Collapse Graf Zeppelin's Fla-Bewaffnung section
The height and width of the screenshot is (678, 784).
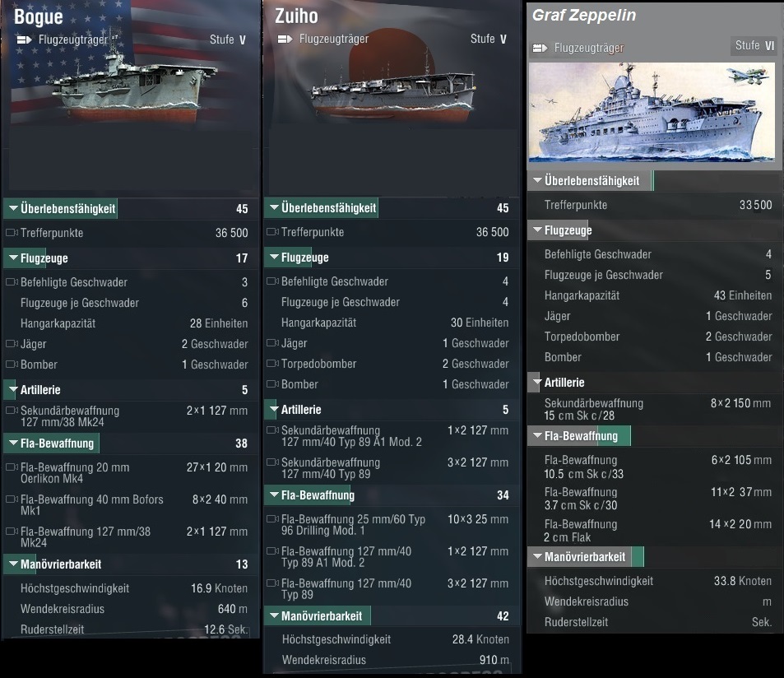pyautogui.click(x=536, y=436)
